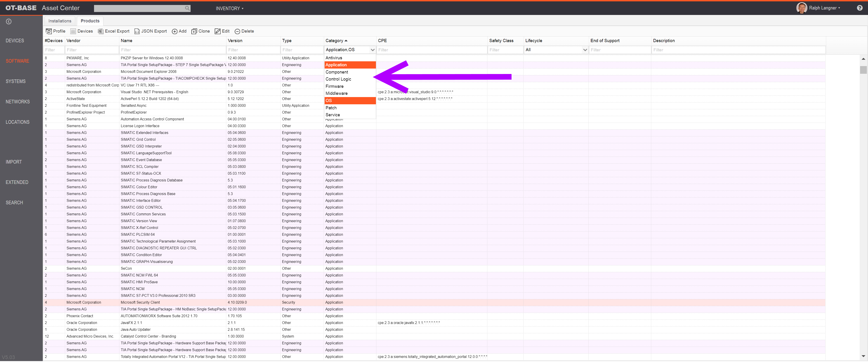Viewport: 868px width, 362px height.
Task: Collapse sidebar with back arrow icon
Action: click(x=9, y=21)
